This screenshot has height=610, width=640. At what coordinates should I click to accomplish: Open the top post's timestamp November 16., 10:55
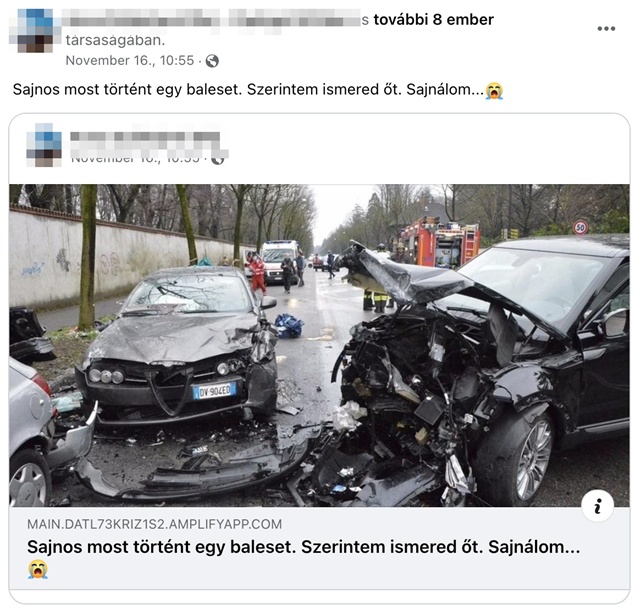pyautogui.click(x=130, y=60)
